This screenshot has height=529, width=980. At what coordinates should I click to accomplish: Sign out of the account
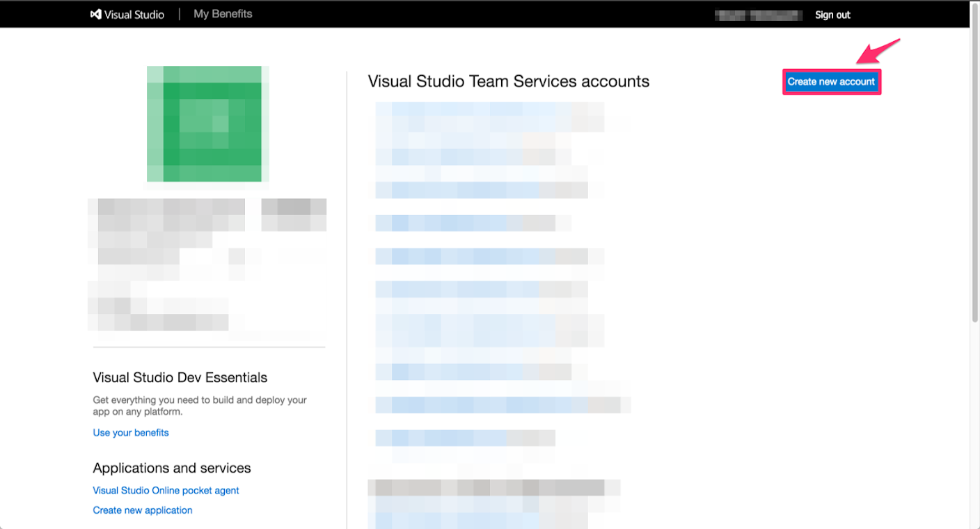[x=832, y=15]
